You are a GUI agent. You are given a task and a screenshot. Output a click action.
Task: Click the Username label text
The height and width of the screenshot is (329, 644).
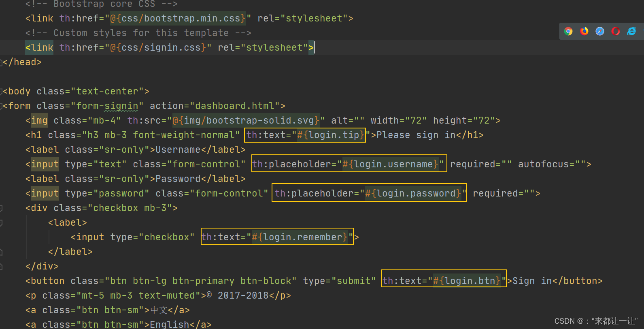coord(178,150)
